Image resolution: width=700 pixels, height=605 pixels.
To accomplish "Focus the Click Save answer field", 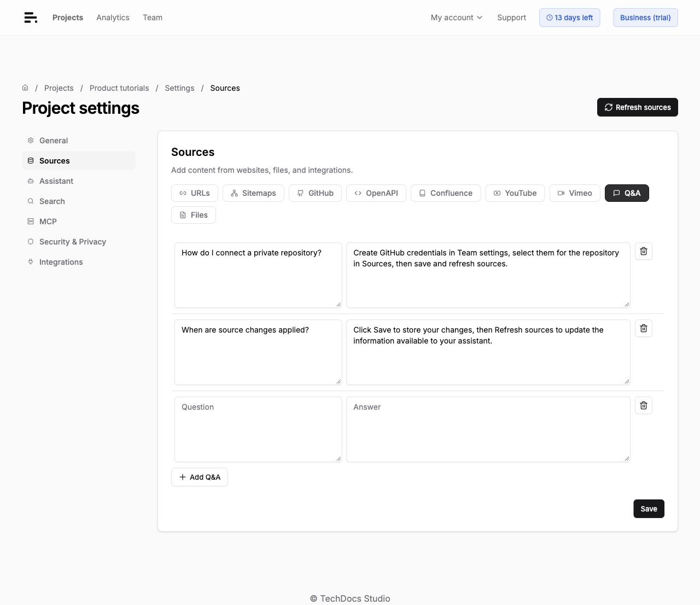I will click(x=488, y=352).
